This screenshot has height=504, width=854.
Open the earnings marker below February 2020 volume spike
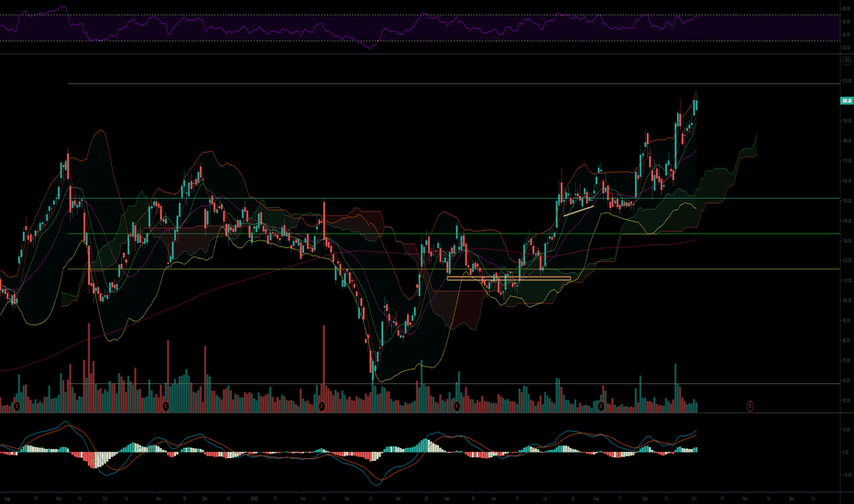(322, 406)
